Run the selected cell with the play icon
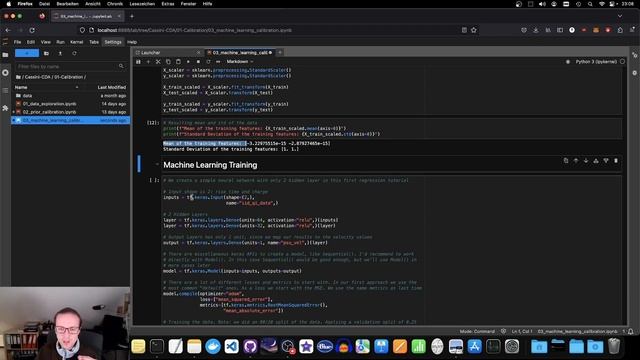Image resolution: width=640 pixels, height=360 pixels. [x=188, y=62]
